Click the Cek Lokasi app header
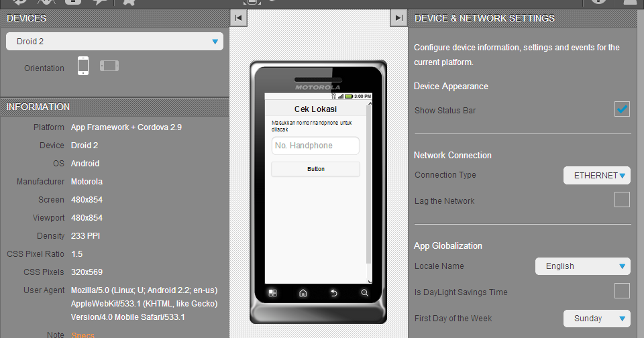 click(315, 109)
